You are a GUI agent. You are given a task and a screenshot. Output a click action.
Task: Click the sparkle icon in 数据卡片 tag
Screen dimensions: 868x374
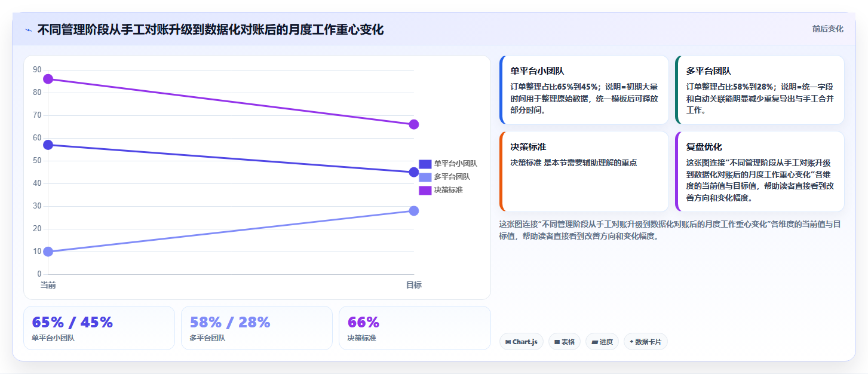point(631,342)
